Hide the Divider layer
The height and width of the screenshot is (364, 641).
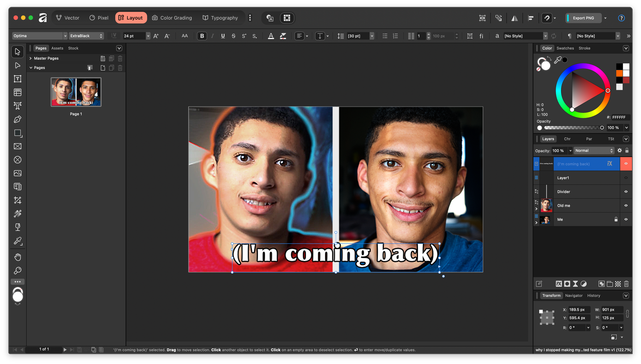click(626, 192)
